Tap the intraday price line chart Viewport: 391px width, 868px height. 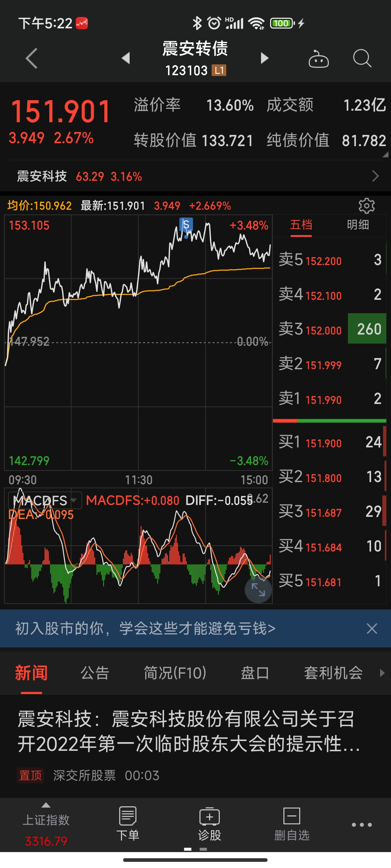click(x=138, y=342)
